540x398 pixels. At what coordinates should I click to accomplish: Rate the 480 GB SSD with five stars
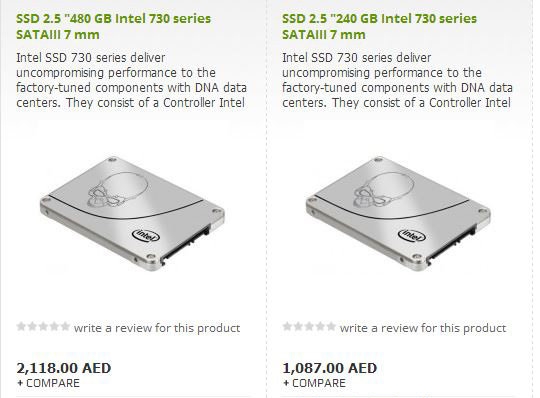(65, 326)
